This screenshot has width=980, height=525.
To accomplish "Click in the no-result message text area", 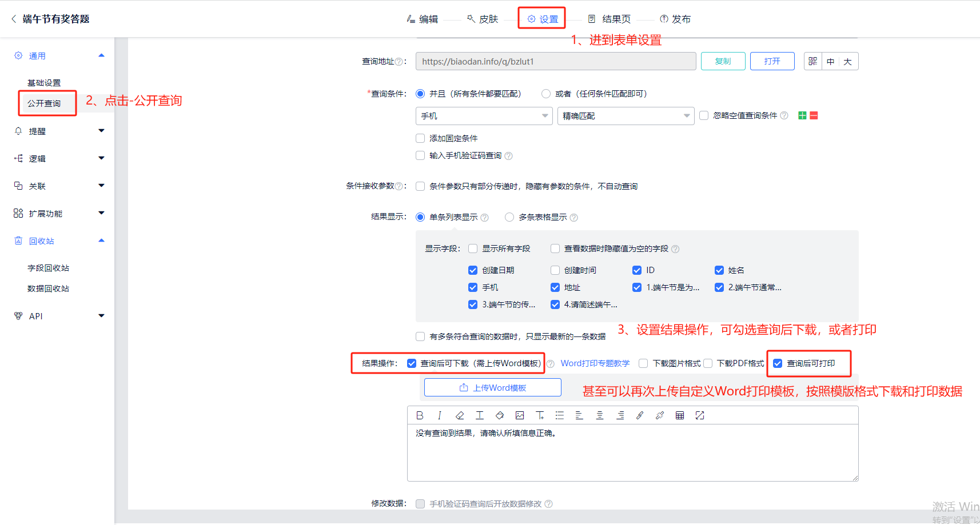I will pos(632,454).
